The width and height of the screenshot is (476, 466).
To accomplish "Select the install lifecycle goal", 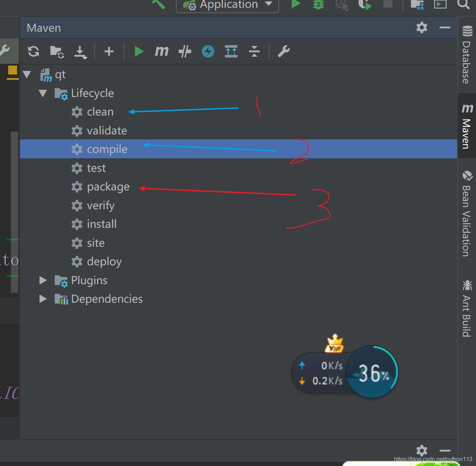I will coord(94,224).
